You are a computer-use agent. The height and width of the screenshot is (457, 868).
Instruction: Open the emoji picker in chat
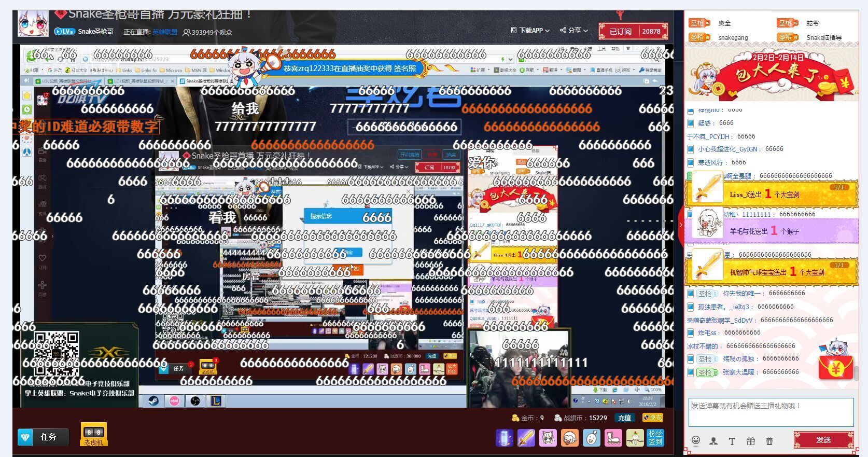tap(696, 440)
